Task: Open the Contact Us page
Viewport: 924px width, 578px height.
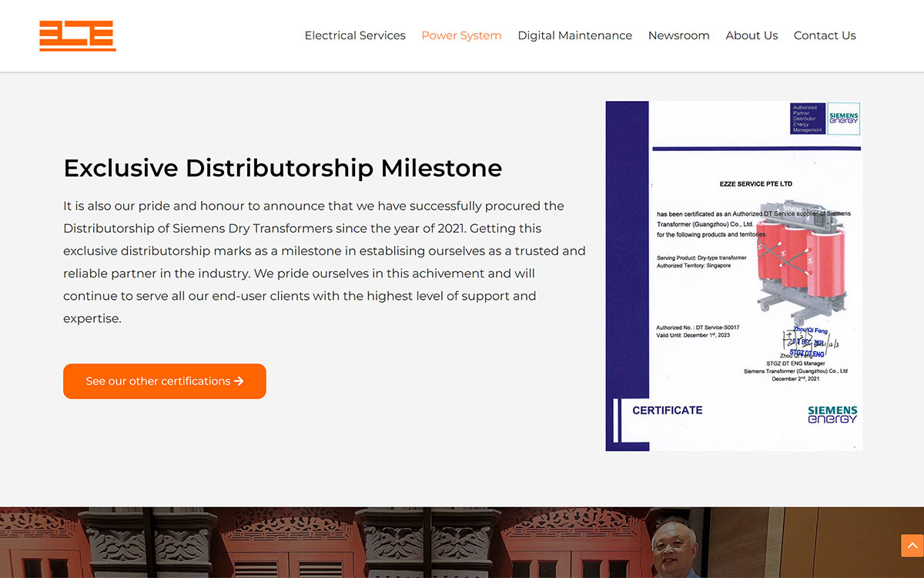Action: tap(825, 35)
